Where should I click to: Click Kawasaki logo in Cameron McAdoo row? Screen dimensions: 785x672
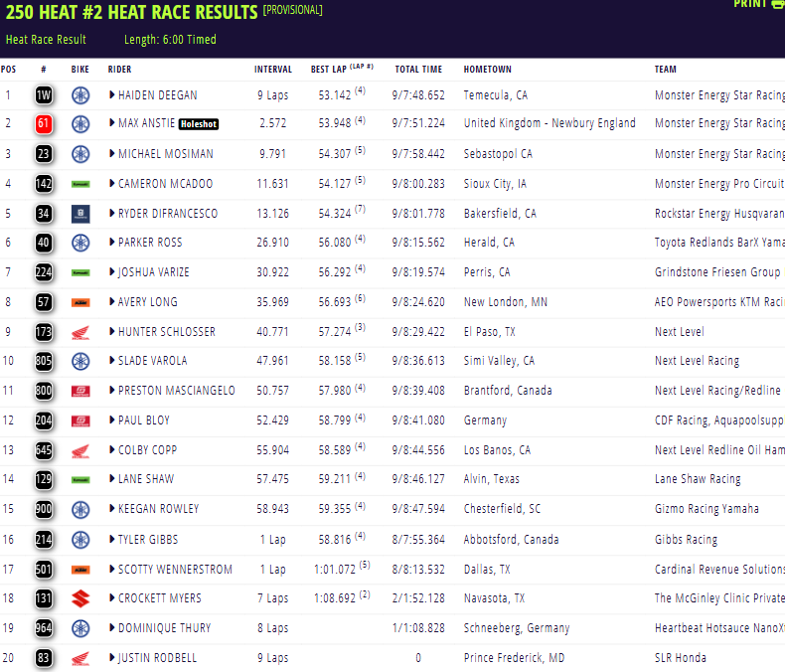tap(80, 184)
